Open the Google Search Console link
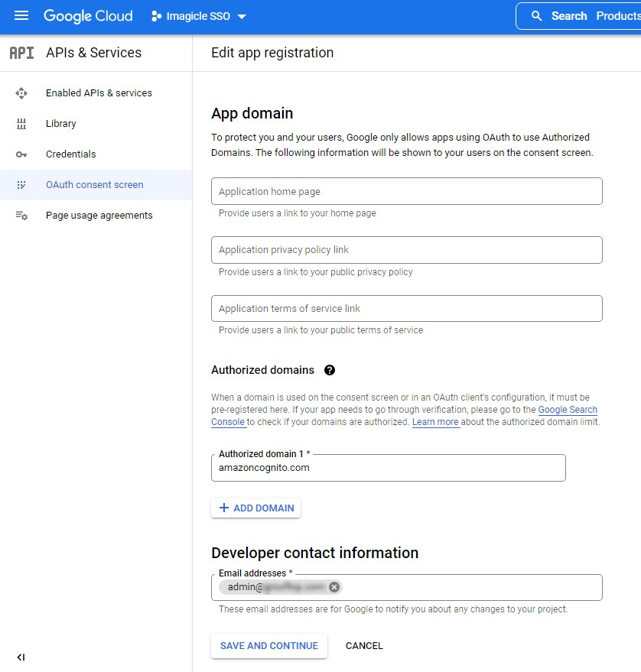 click(568, 410)
